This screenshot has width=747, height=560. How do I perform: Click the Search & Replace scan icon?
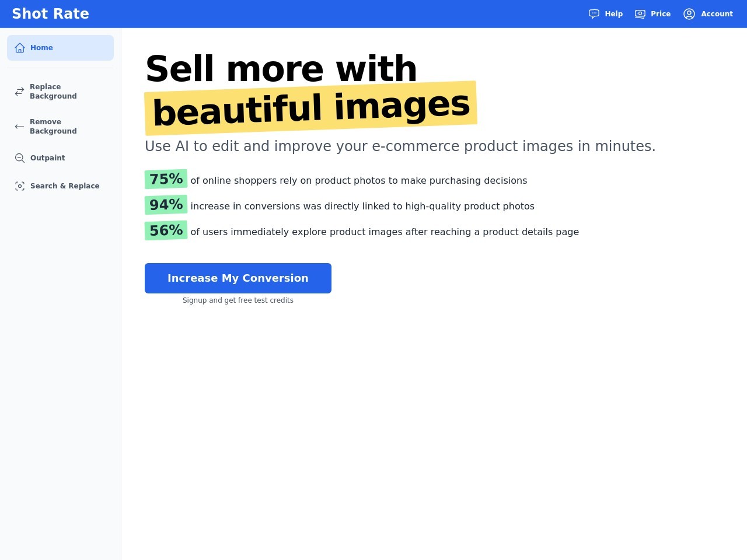20,186
